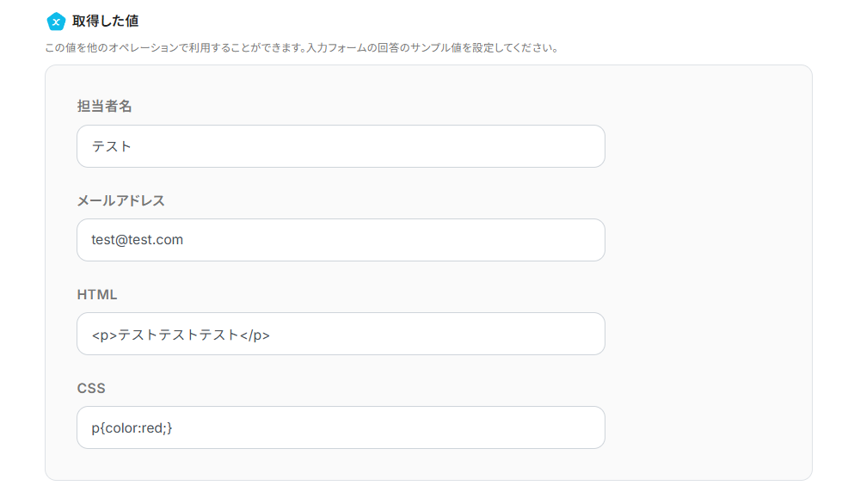Click the テストテストテスト text inside HTML field

[178, 334]
